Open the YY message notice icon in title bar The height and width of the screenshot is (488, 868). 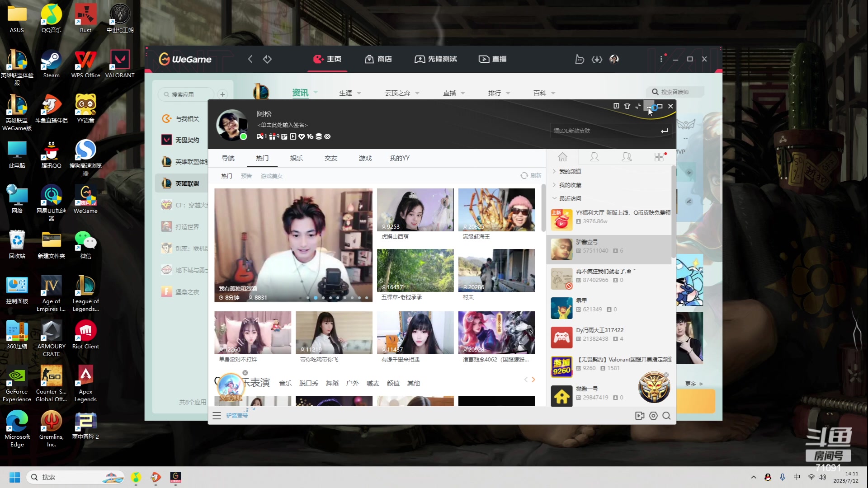616,106
